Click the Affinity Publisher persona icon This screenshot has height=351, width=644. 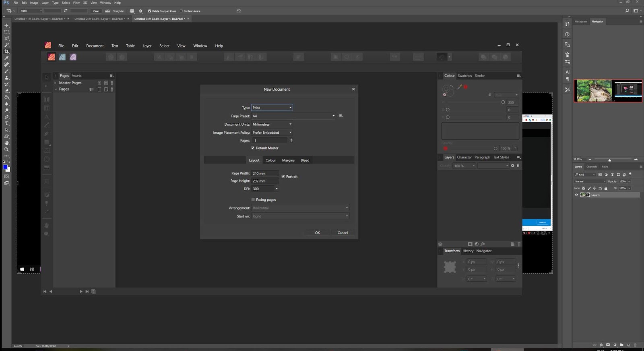[x=52, y=57]
